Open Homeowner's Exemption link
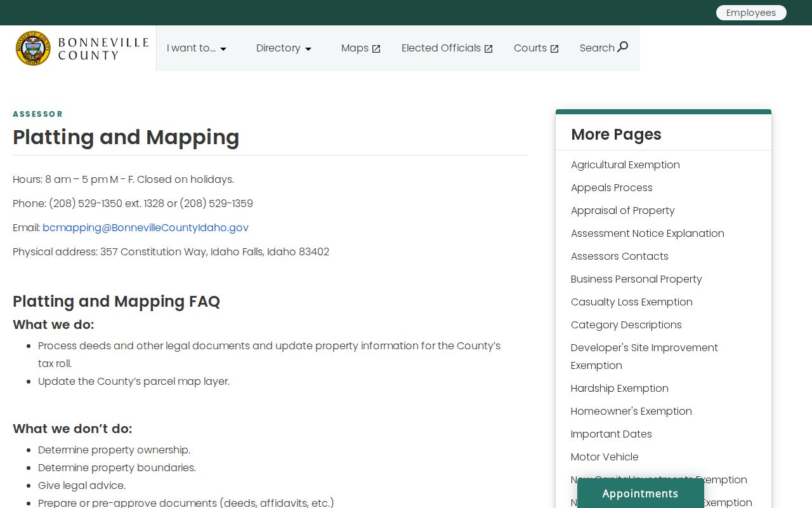Image resolution: width=812 pixels, height=508 pixels. tap(631, 411)
